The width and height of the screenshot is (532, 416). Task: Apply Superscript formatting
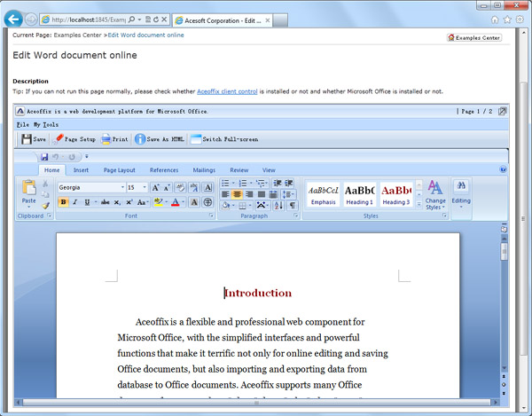[x=129, y=202]
